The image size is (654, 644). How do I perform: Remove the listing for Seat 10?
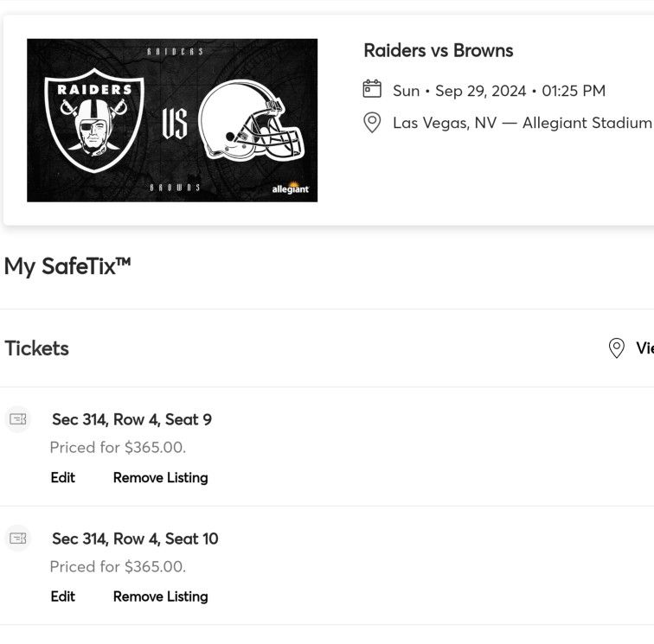[160, 596]
